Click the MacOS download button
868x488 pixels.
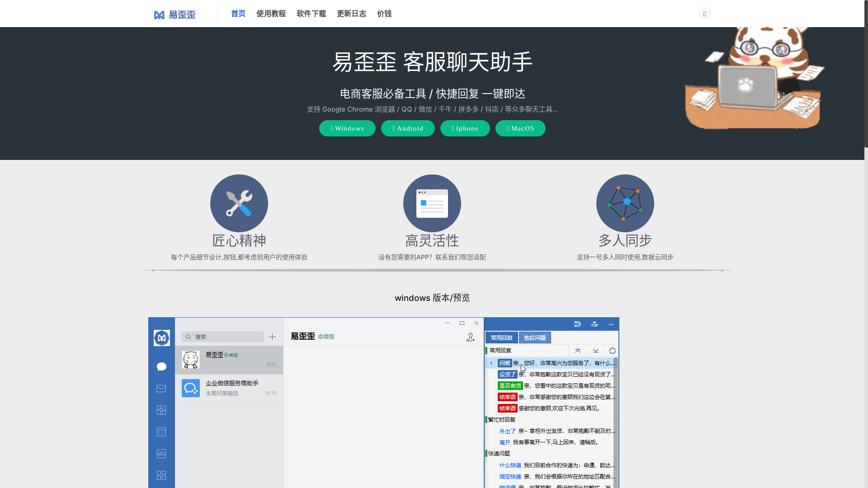tap(520, 128)
